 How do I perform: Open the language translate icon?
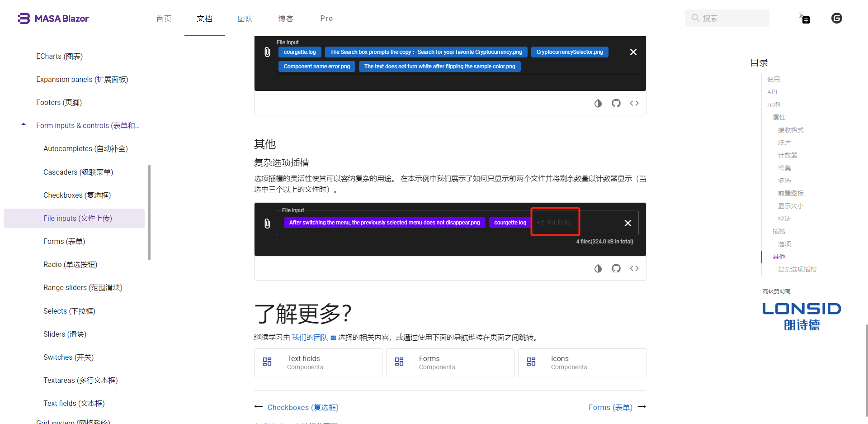point(804,18)
